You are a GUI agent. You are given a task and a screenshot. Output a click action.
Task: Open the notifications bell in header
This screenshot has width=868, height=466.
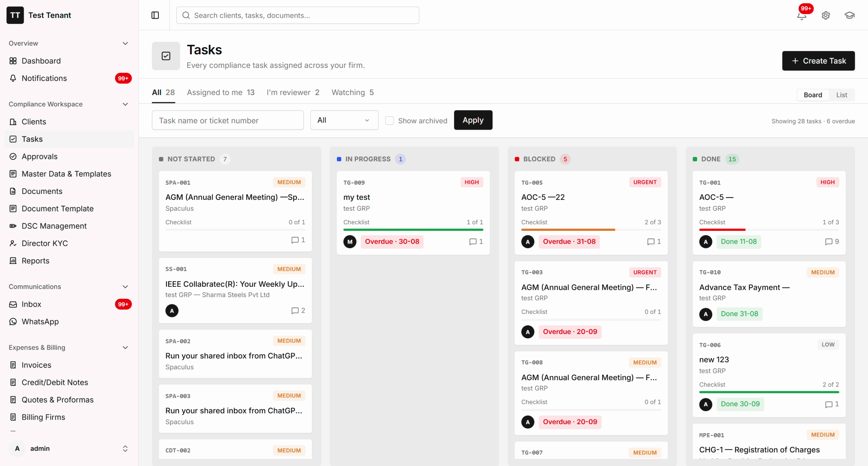tap(802, 15)
